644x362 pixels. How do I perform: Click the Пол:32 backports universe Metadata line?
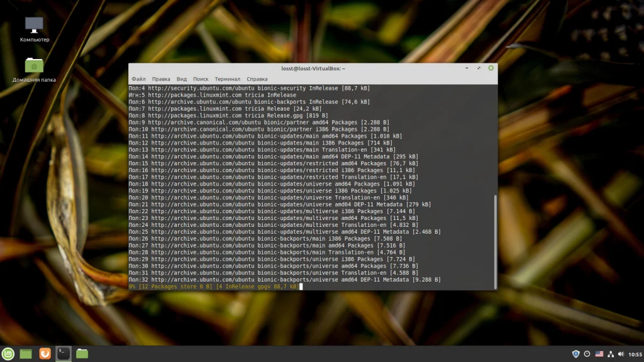pos(285,280)
